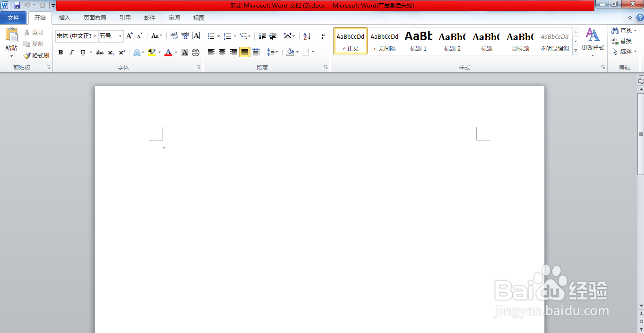Apply strikethrough (abc) formatting
The width and height of the screenshot is (644, 333).
coord(100,53)
